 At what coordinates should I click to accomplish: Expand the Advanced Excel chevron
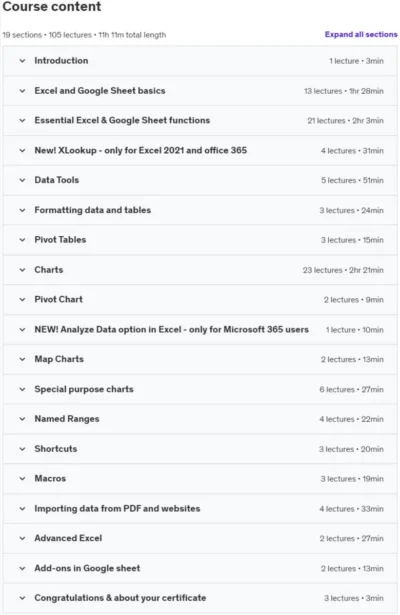click(x=22, y=538)
